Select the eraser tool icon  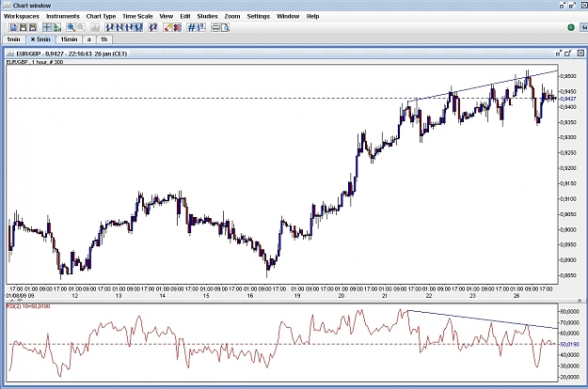point(167,27)
